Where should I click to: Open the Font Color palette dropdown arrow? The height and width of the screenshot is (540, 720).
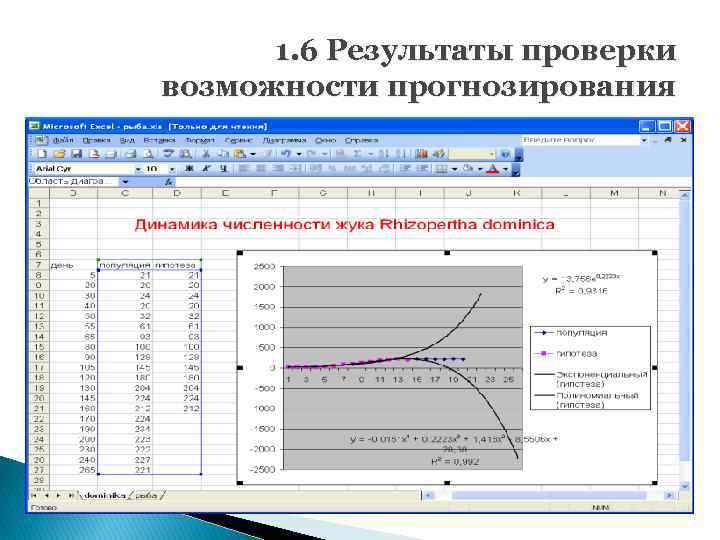pos(505,169)
